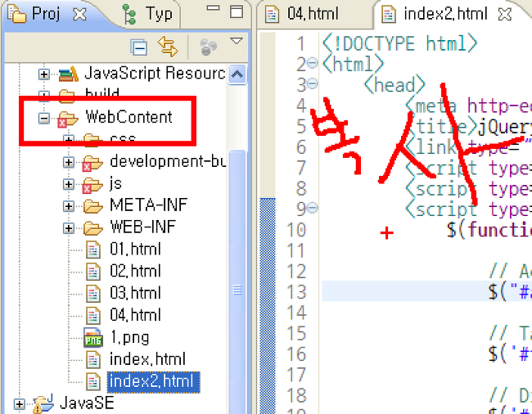
Task: Select 04.html in the project tree
Action: click(x=135, y=316)
